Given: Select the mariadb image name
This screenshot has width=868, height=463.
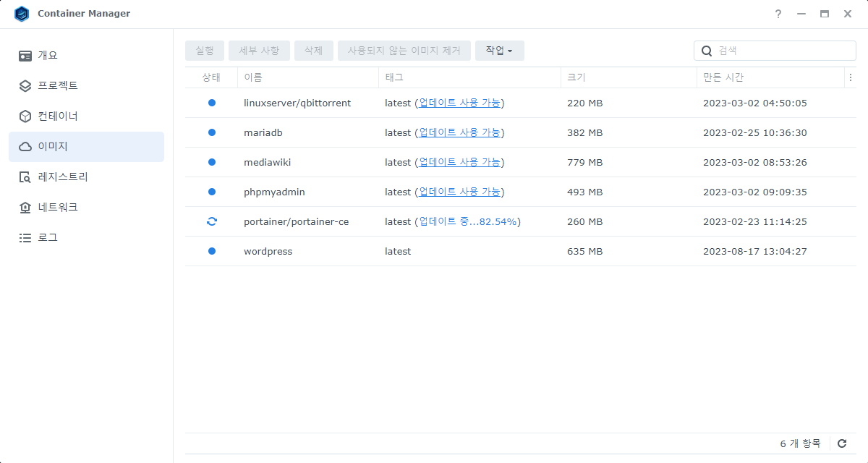Looking at the screenshot, I should tap(262, 132).
